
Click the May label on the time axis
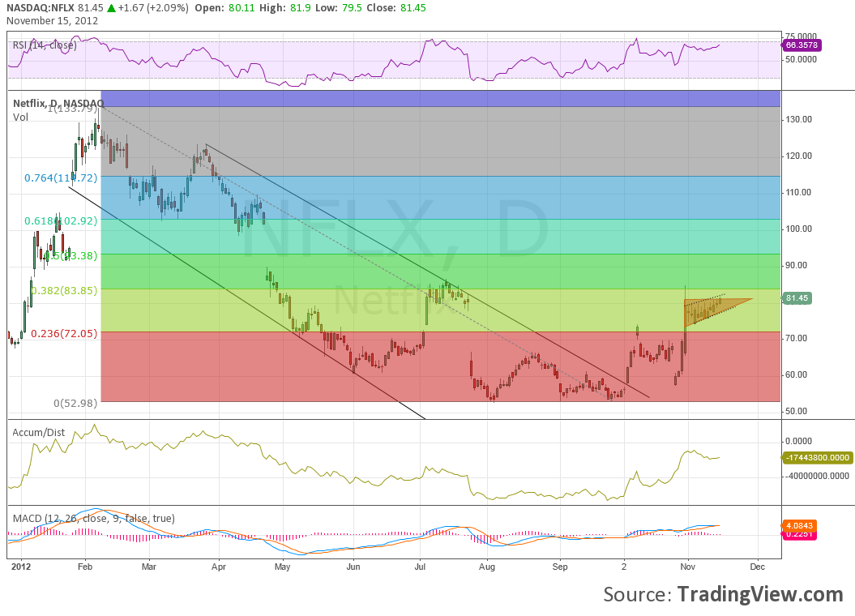click(x=283, y=567)
